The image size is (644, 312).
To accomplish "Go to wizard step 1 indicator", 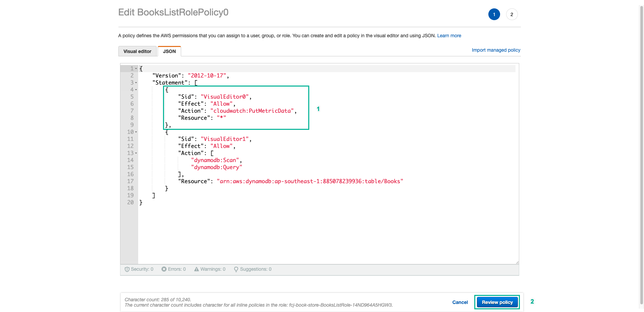I will (x=494, y=14).
